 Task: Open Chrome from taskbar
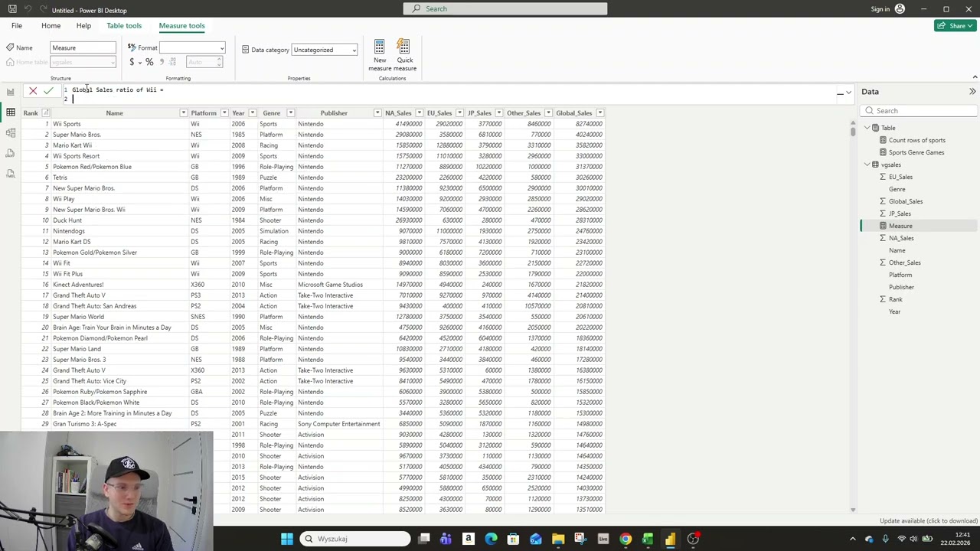pyautogui.click(x=626, y=539)
